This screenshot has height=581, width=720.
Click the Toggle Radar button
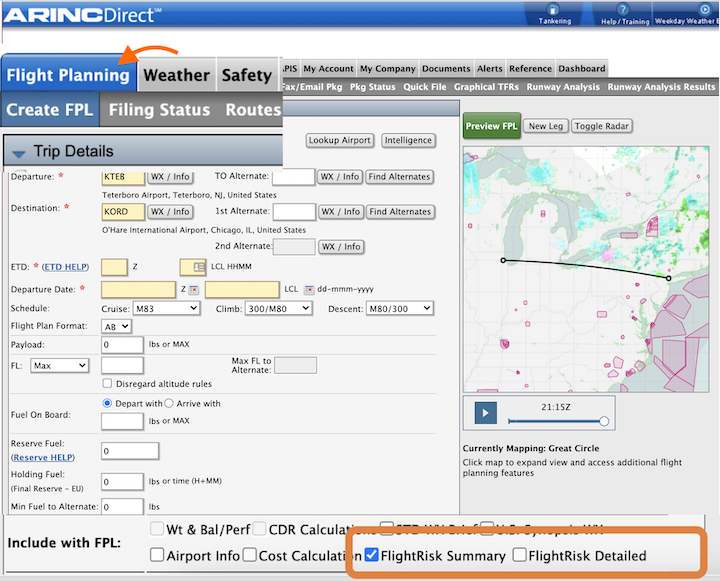pos(602,126)
